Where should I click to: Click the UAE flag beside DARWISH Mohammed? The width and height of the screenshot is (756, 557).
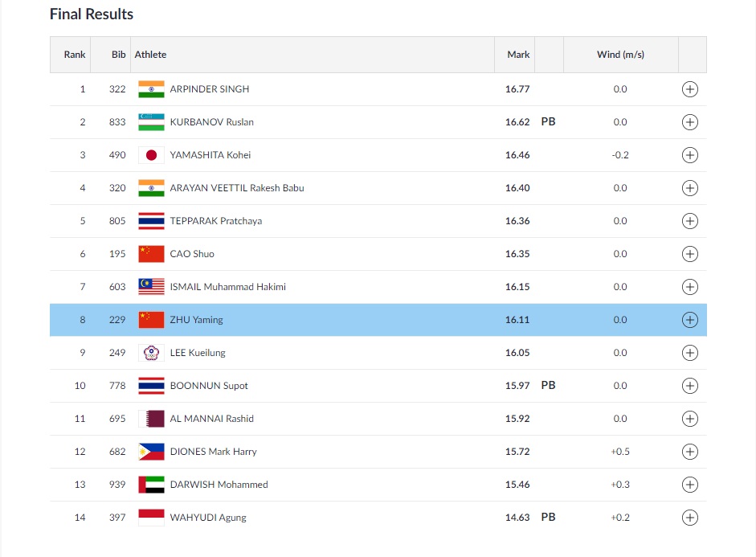coord(151,485)
